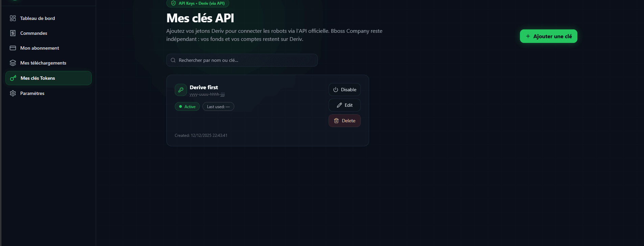Edit the Derive first key
The height and width of the screenshot is (246, 644).
click(x=344, y=105)
